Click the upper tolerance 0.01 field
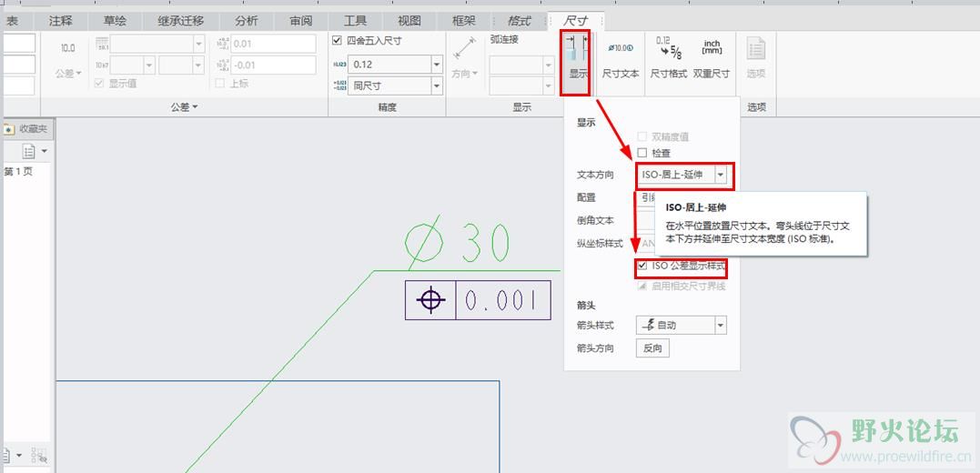Image resolution: width=980 pixels, height=473 pixels. 273,44
